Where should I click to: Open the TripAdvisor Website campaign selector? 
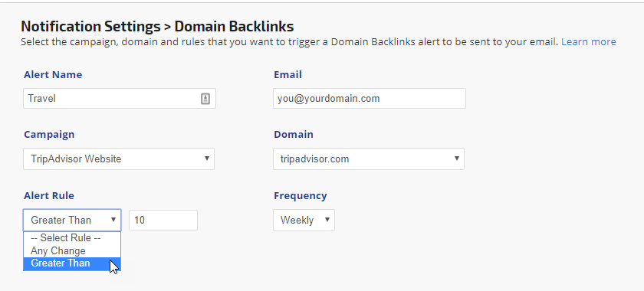pyautogui.click(x=119, y=159)
